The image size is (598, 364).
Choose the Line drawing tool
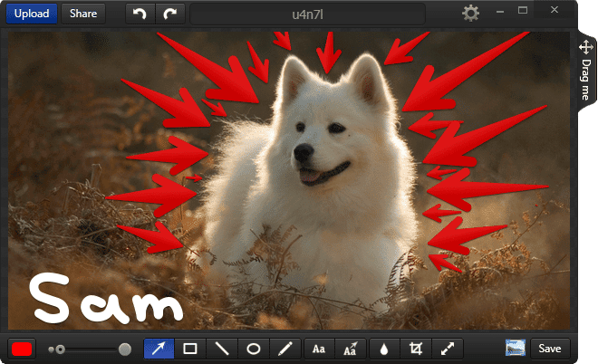222,348
